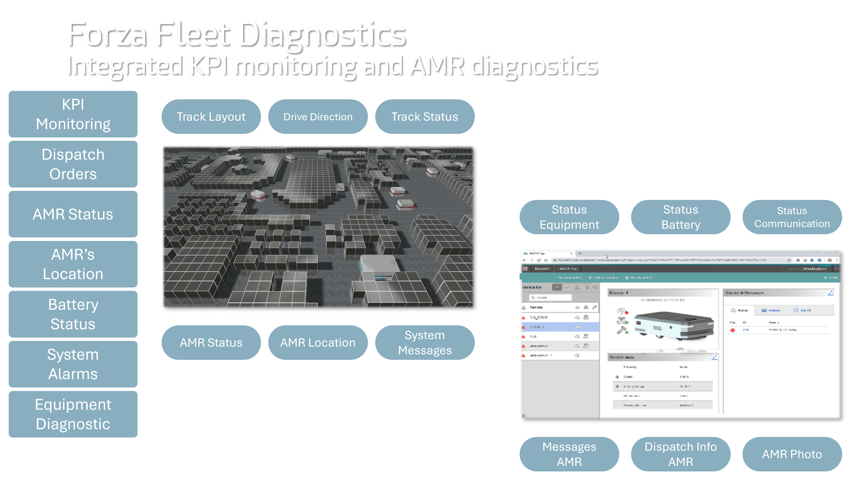The width and height of the screenshot is (868, 488).
Task: Click the warning triangle on the first vehicle row
Action: [524, 318]
